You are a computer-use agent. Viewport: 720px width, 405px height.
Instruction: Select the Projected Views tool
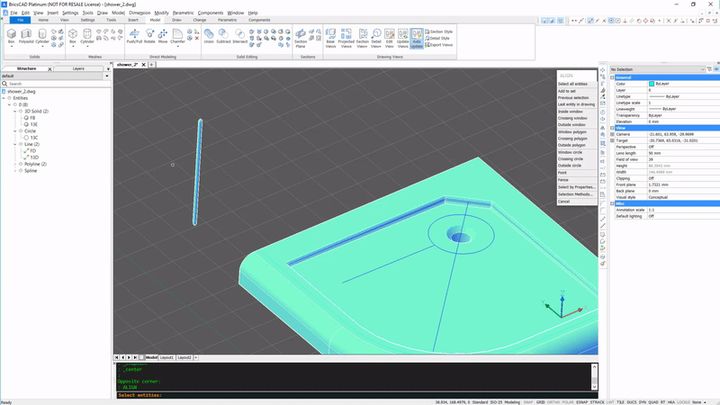pyautogui.click(x=346, y=38)
